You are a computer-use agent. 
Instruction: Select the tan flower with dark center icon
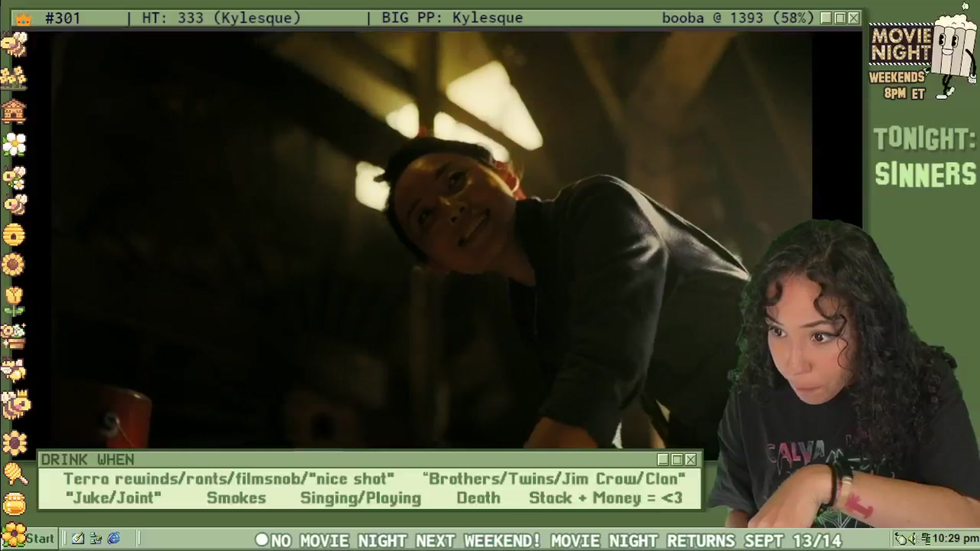pyautogui.click(x=15, y=443)
